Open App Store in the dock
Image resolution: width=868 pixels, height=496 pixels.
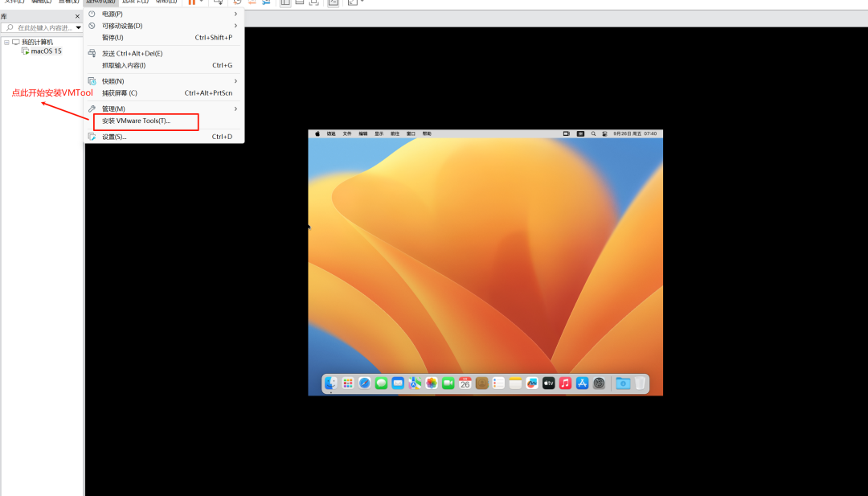(582, 383)
